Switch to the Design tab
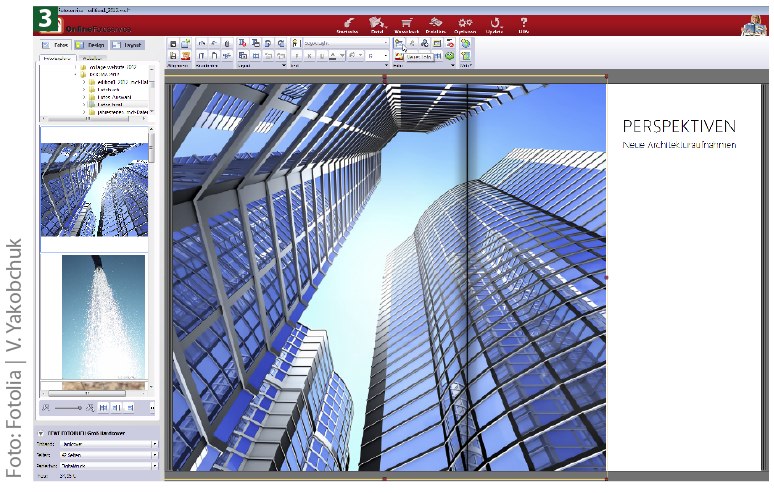 click(x=91, y=45)
